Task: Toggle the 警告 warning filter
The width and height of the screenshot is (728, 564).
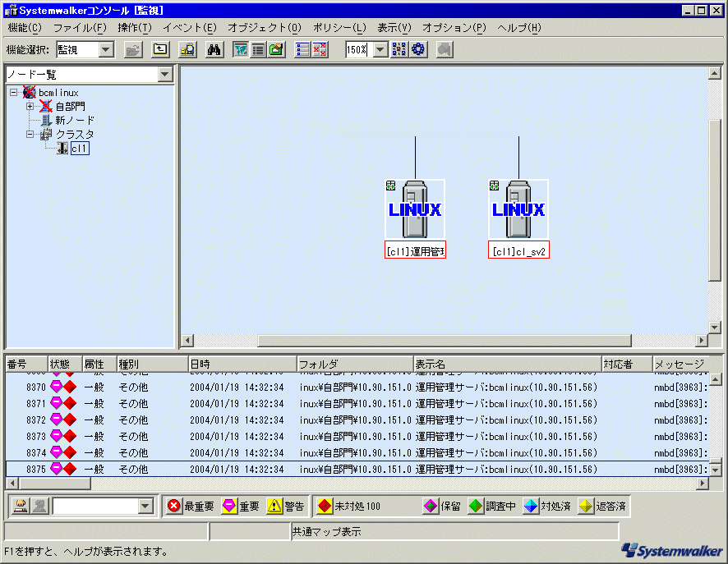Action: (x=285, y=507)
